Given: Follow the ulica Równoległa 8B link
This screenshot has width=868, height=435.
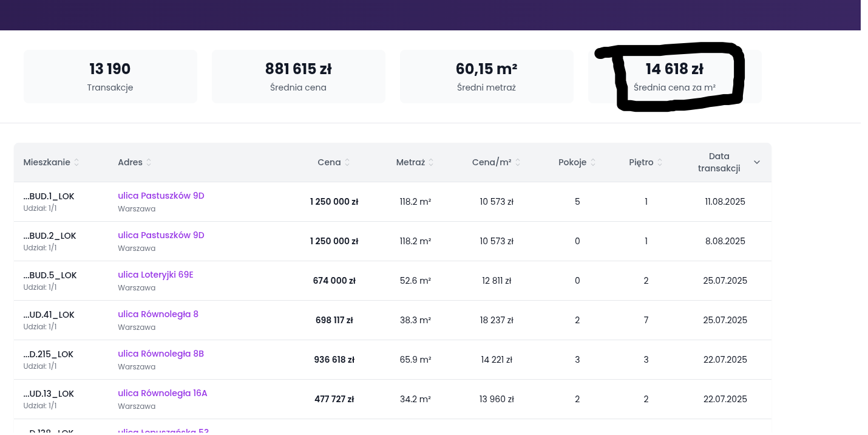Looking at the screenshot, I should [x=160, y=354].
